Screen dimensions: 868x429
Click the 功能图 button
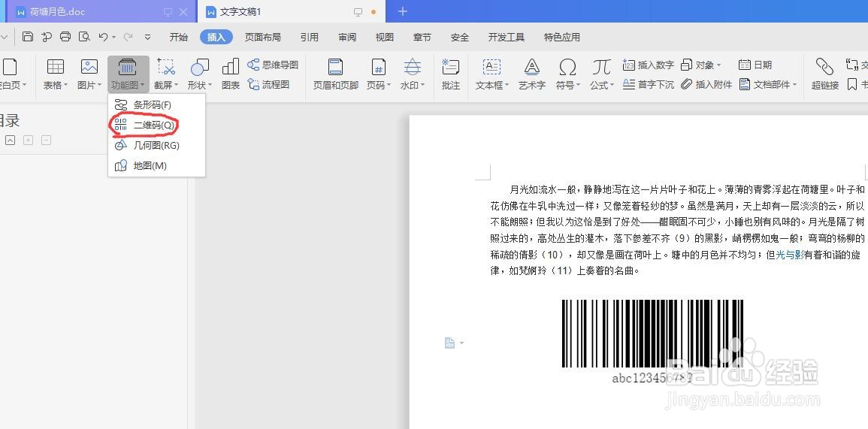pos(129,74)
